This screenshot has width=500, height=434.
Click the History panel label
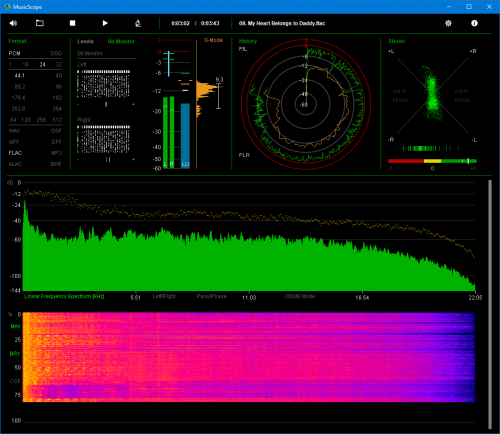(248, 41)
